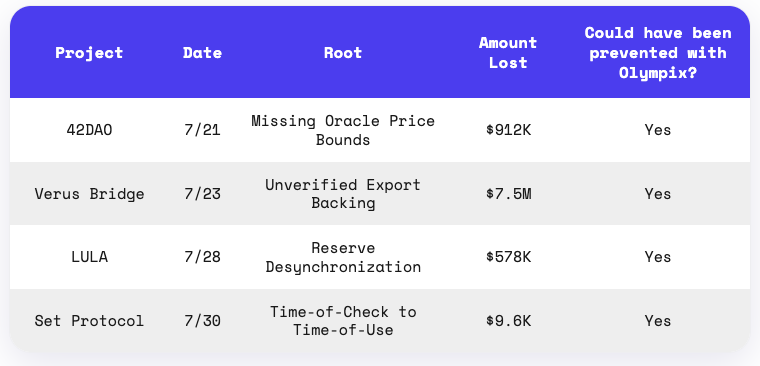Image resolution: width=760 pixels, height=366 pixels.
Task: Select the 7/28 date cell
Action: (203, 257)
